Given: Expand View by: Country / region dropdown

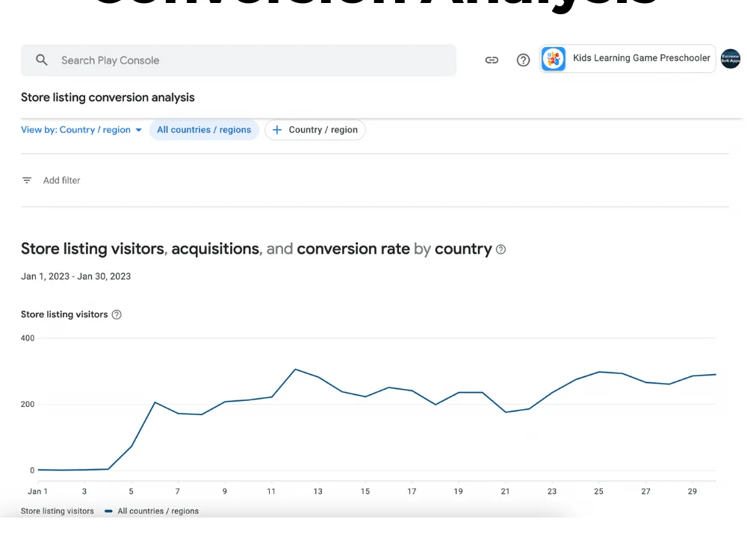Looking at the screenshot, I should pos(81,130).
